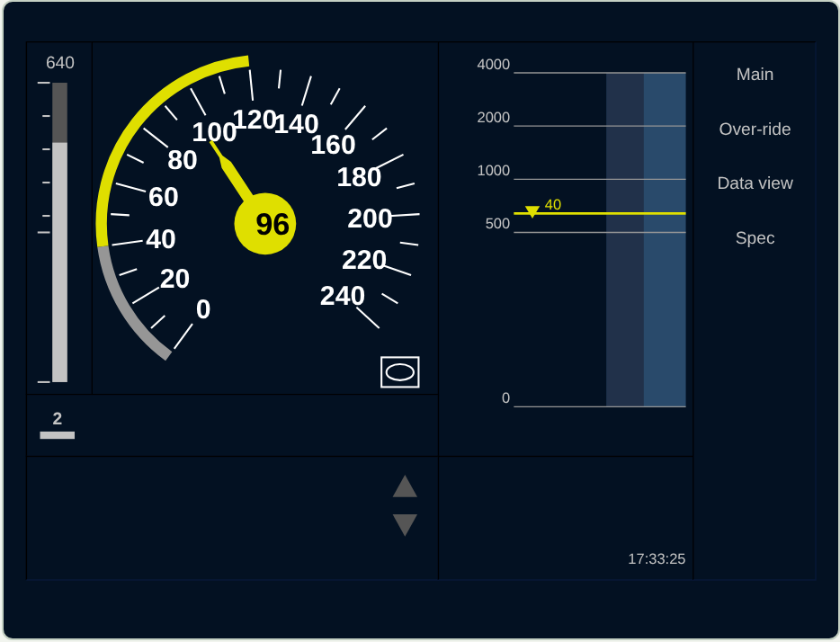This screenshot has width=840, height=642.
Task: Click the 100 speed dial number
Action: coord(214,132)
